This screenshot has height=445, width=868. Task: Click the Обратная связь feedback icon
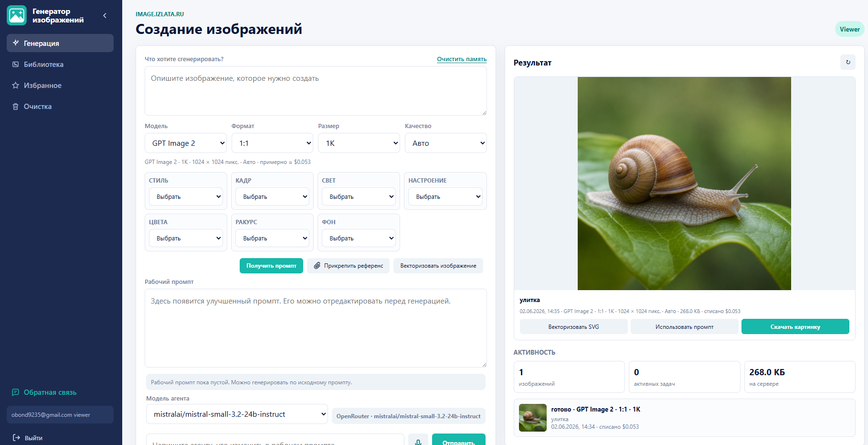point(16,392)
